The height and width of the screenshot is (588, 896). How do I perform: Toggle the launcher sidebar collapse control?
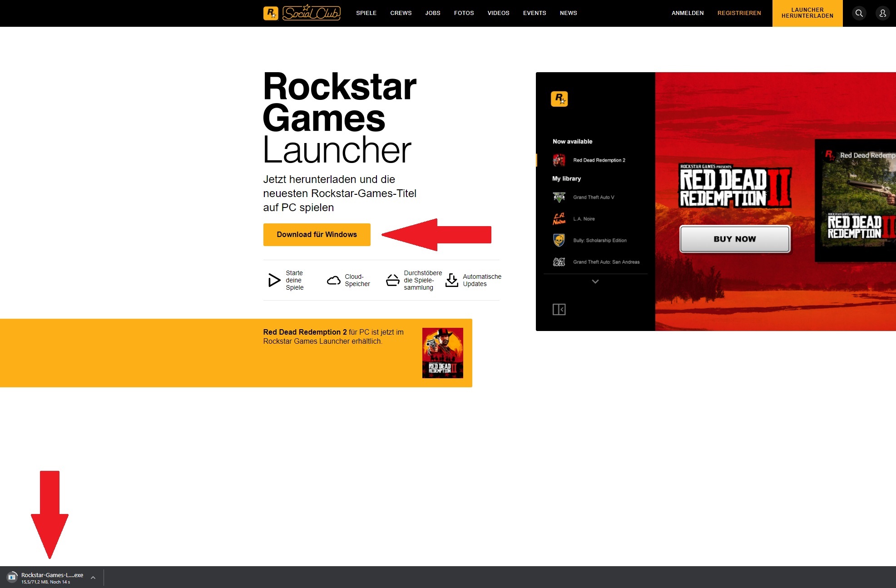(560, 309)
